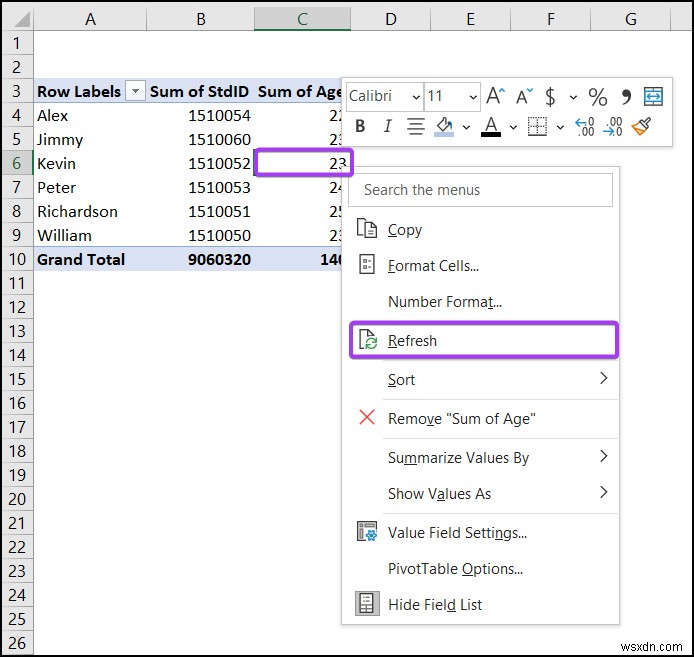Viewport: 694px width, 657px height.
Task: Click the Increase Decimal icon
Action: pyautogui.click(x=586, y=126)
